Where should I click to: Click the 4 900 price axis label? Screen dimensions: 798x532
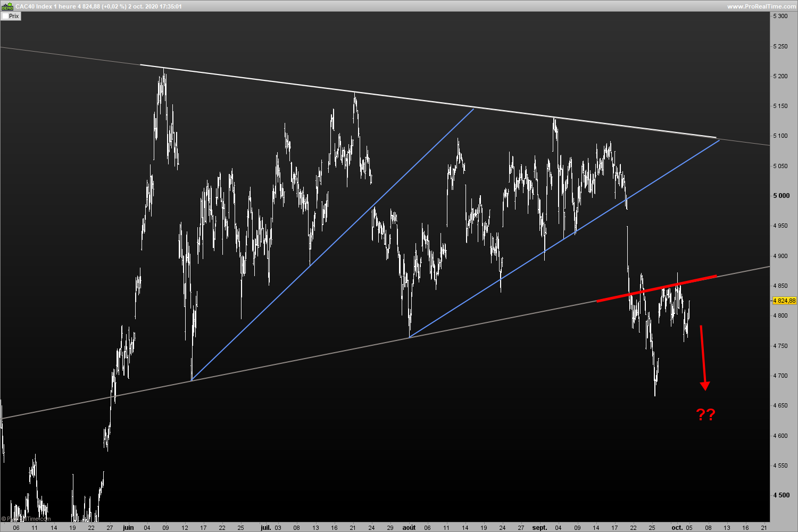(781, 256)
